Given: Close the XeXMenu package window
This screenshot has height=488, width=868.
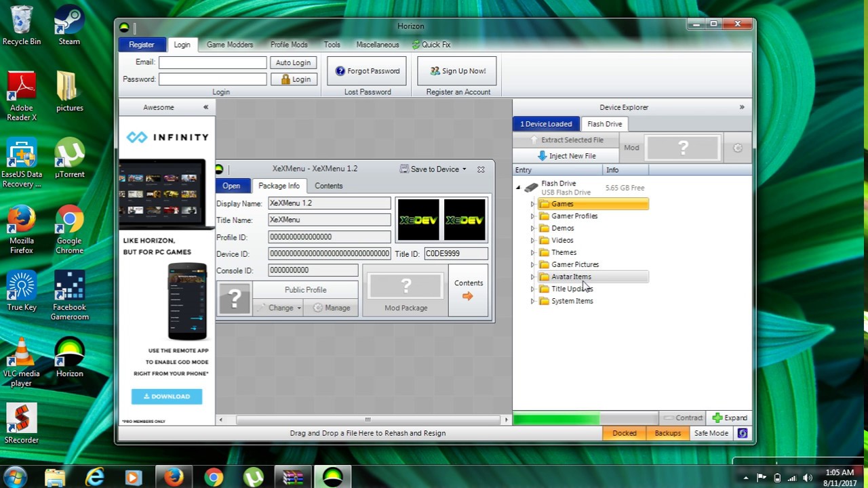Looking at the screenshot, I should pyautogui.click(x=481, y=169).
